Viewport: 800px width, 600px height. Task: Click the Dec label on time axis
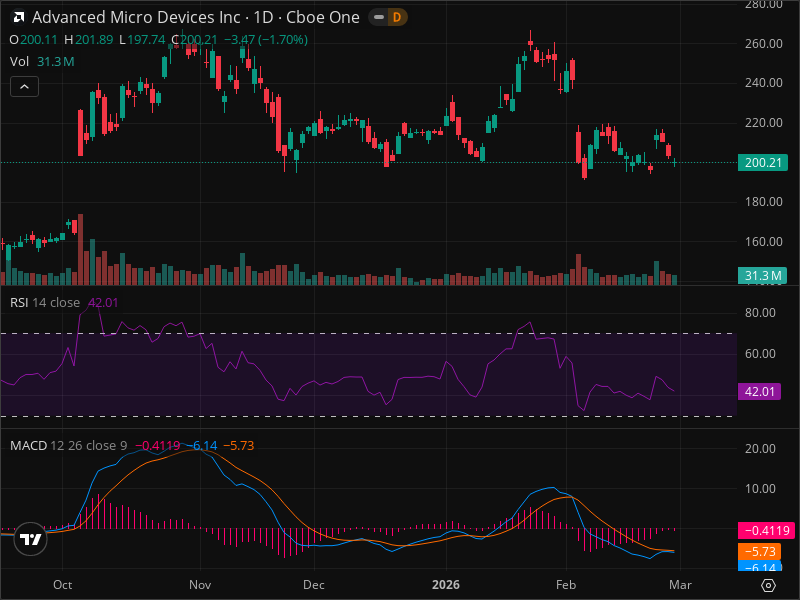point(313,585)
